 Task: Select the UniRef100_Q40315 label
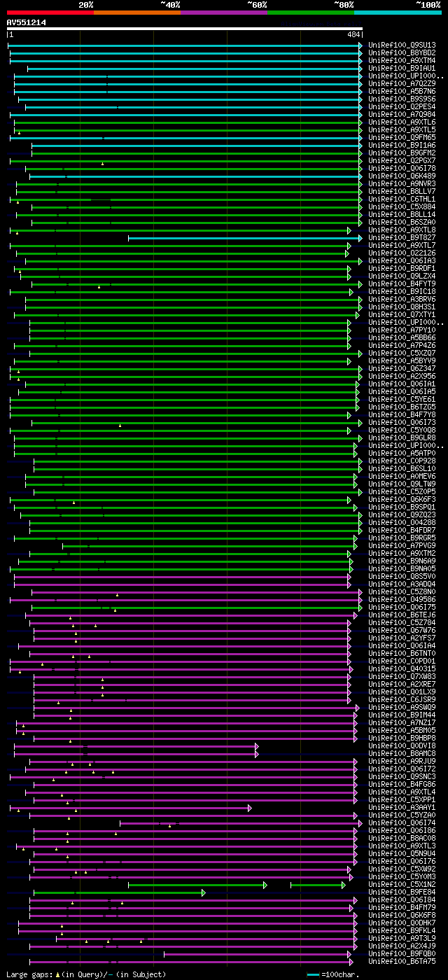click(x=402, y=668)
